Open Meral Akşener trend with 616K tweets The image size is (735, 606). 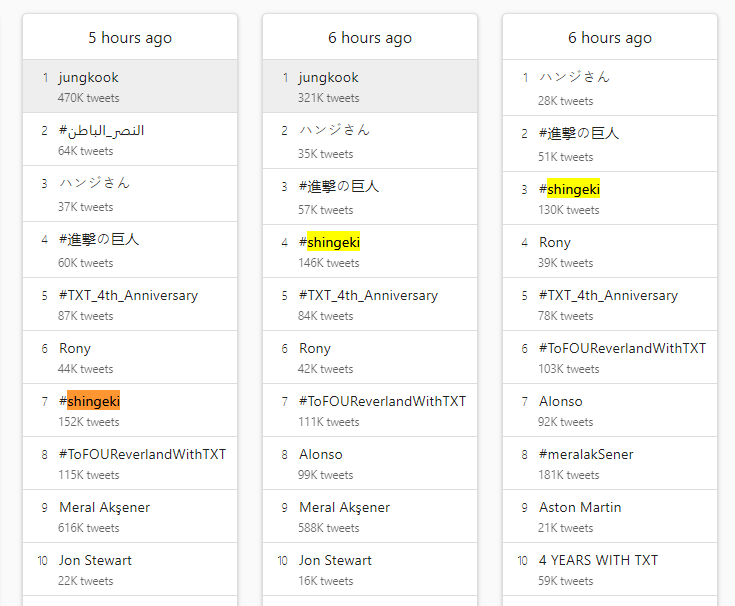[130, 516]
